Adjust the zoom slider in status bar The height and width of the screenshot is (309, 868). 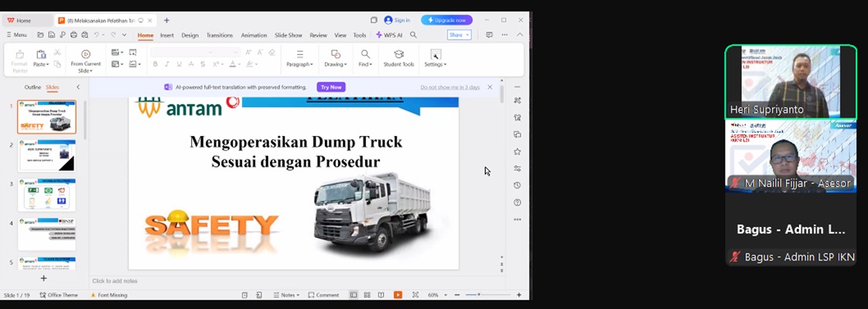pyautogui.click(x=479, y=295)
